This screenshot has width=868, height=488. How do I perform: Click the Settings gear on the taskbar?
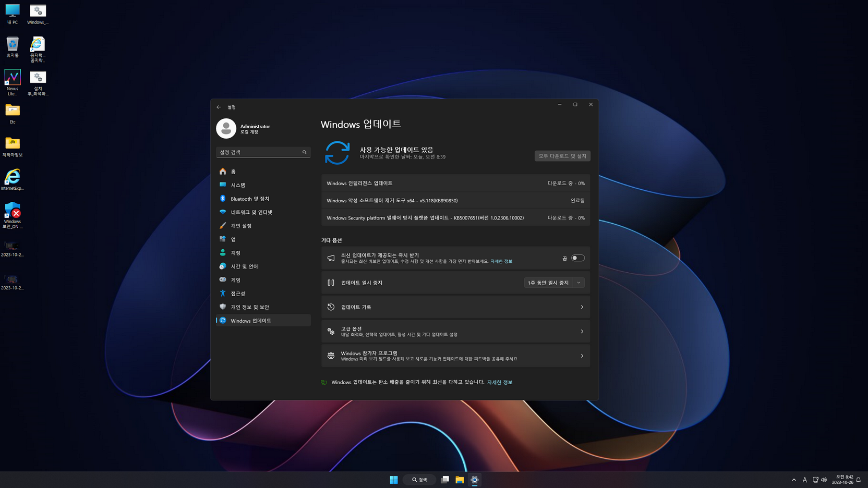[475, 480]
